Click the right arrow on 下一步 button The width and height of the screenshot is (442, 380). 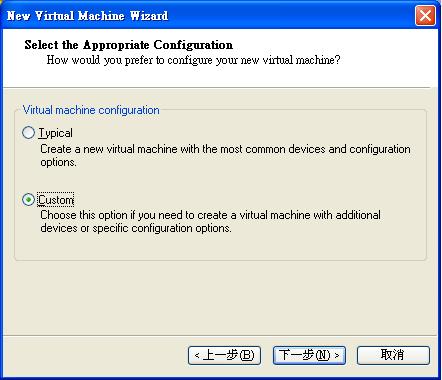click(337, 356)
